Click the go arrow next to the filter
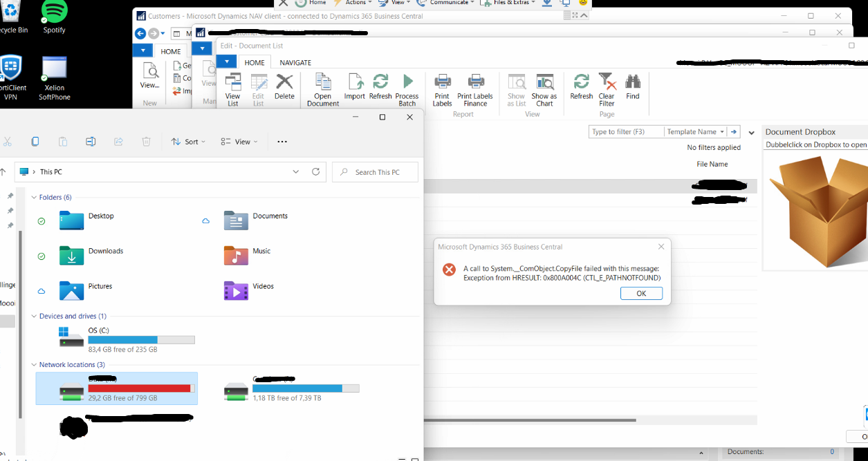 734,131
